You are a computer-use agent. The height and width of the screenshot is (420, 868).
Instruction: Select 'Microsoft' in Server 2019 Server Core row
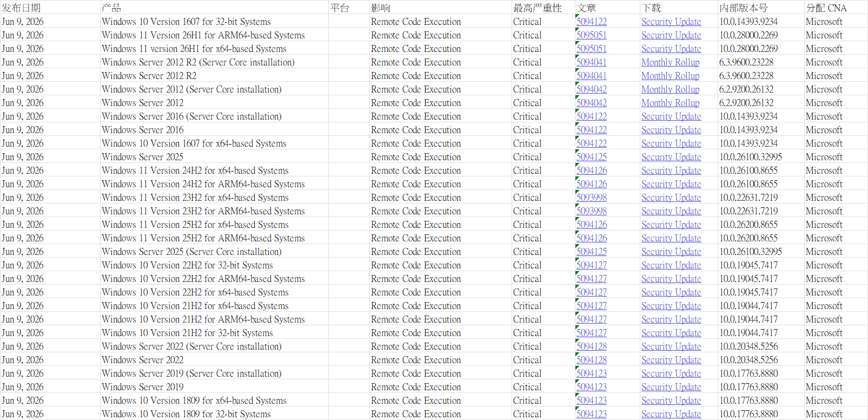click(x=836, y=373)
